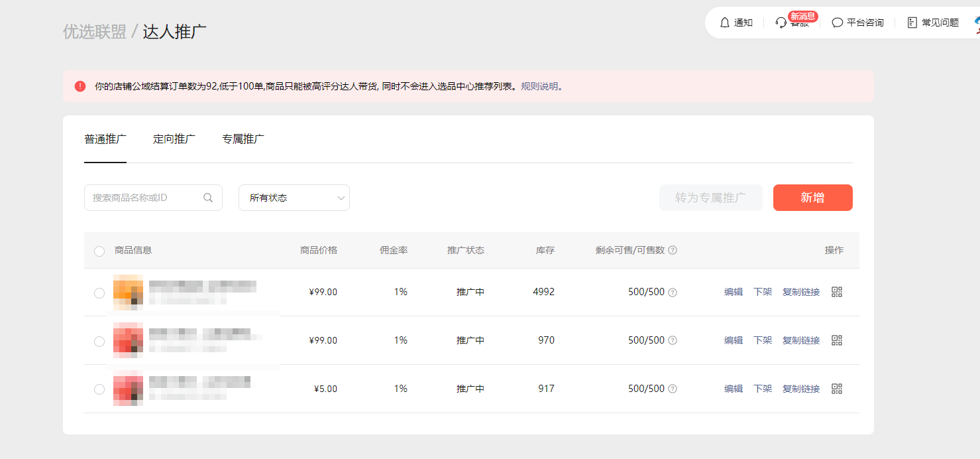Click QR code icon for ¥5.00 product
Screen dimensions: 980x459
[x=837, y=389]
